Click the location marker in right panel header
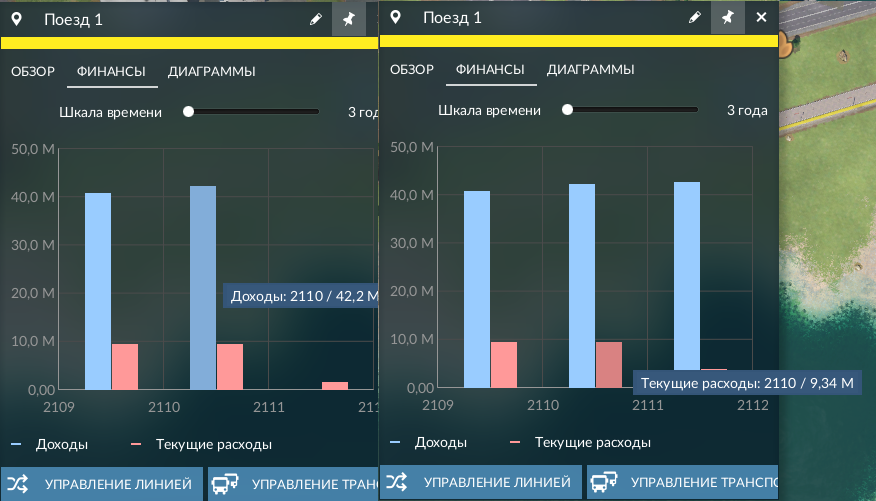876x501 pixels. 396,17
